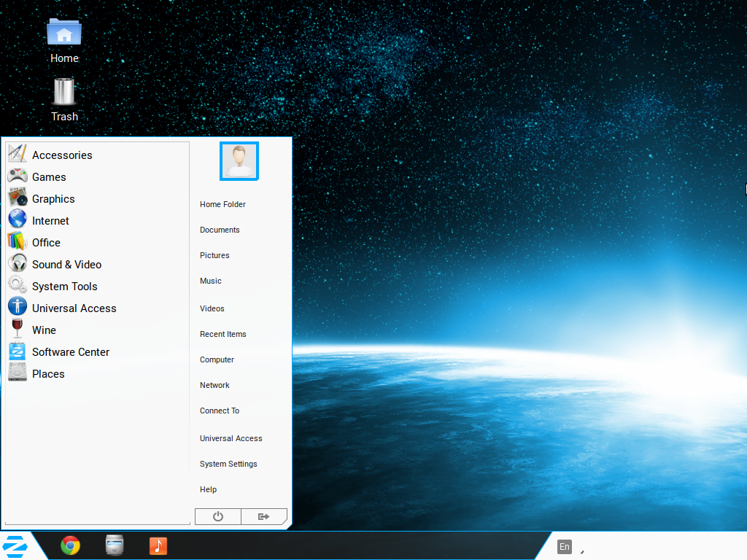Open the Accessories menu category
Image resolution: width=747 pixels, height=560 pixels.
62,155
